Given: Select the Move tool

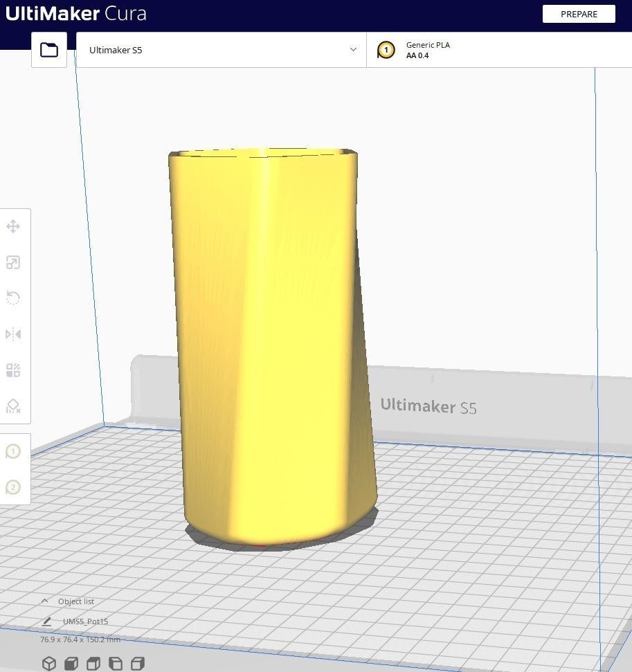Looking at the screenshot, I should click(x=13, y=226).
